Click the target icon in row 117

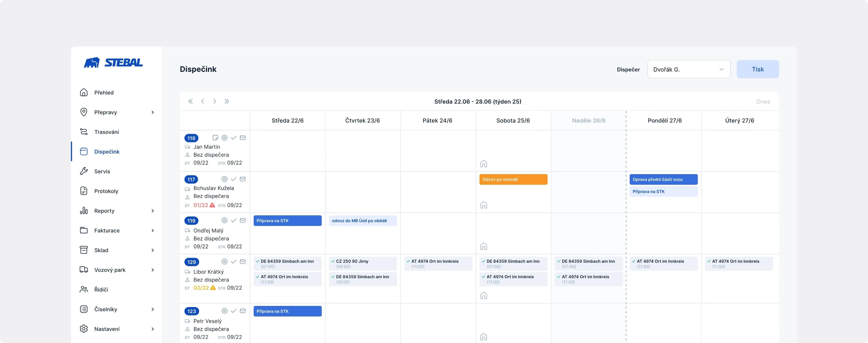tap(224, 179)
